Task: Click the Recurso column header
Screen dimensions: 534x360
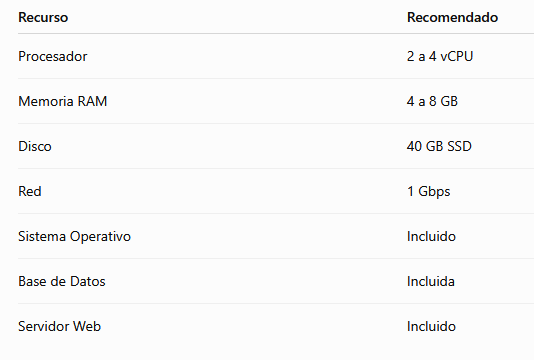Action: [43, 17]
